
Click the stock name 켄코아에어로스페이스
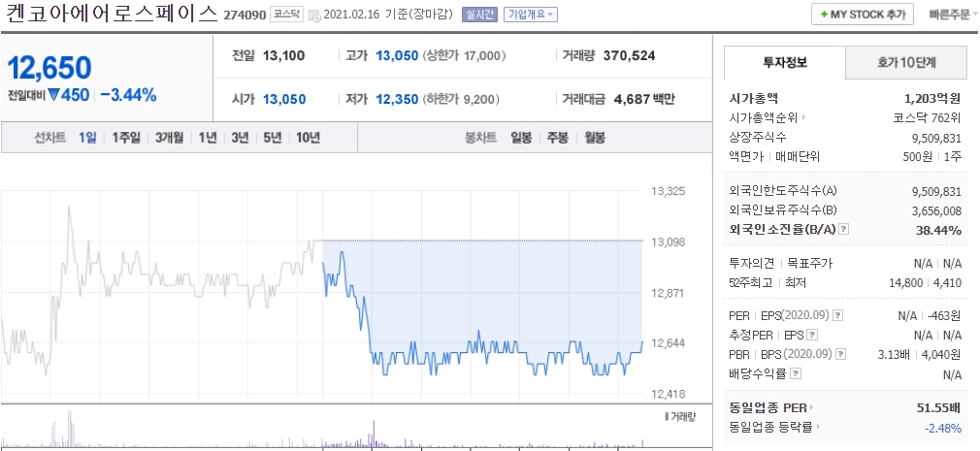point(110,14)
